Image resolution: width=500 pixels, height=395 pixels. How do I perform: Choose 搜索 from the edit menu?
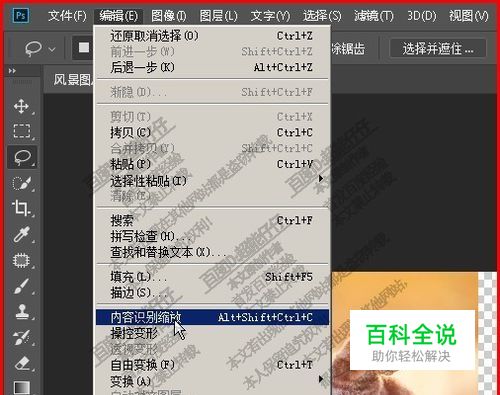(x=212, y=220)
